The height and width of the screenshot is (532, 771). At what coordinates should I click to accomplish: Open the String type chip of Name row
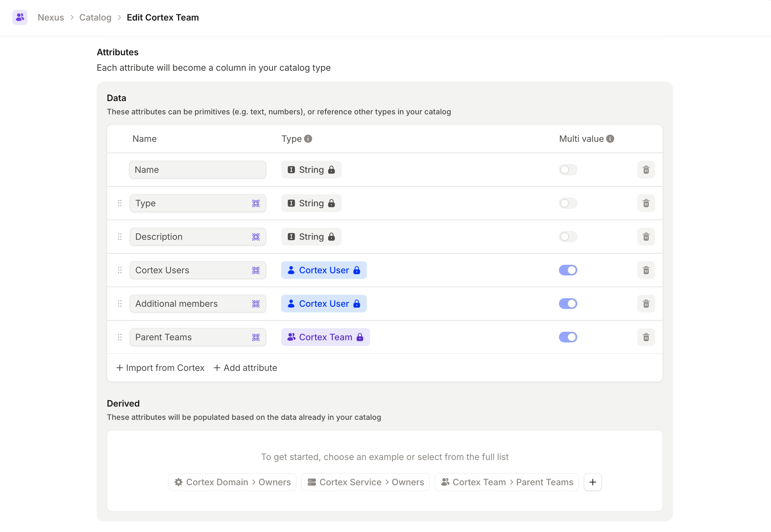(x=311, y=170)
